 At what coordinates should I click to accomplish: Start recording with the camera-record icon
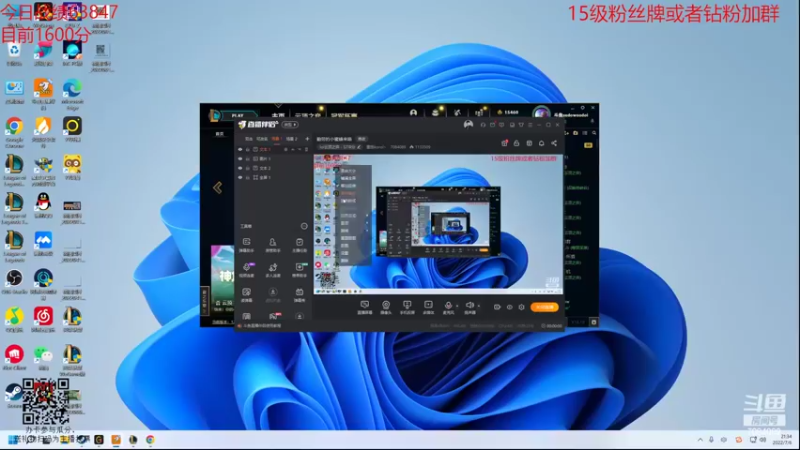point(497,307)
